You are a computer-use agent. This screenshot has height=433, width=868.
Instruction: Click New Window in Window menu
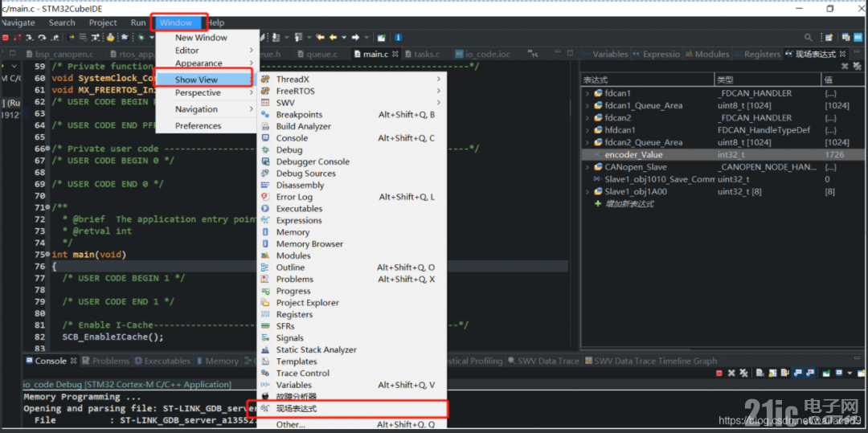click(x=207, y=38)
